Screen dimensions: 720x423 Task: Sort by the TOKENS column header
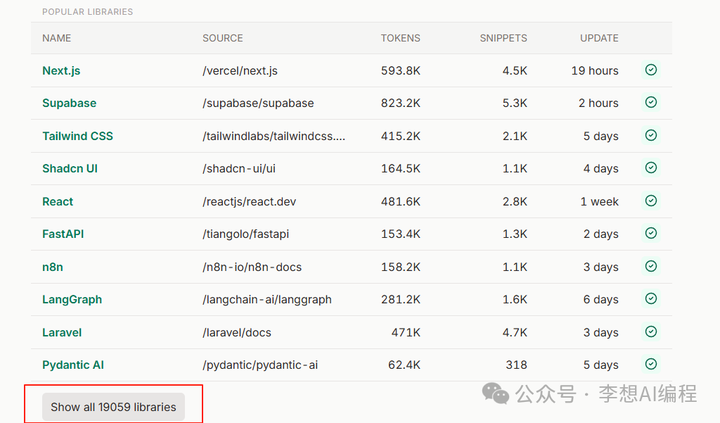[400, 38]
